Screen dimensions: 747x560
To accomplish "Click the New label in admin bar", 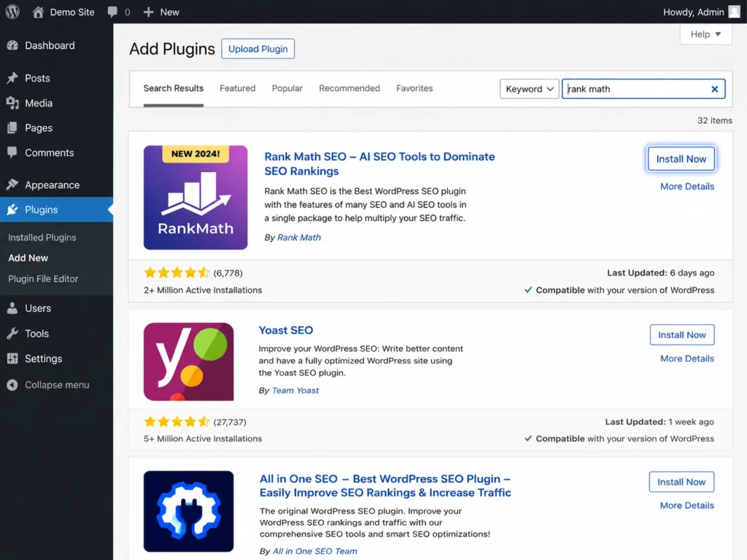I will (169, 12).
